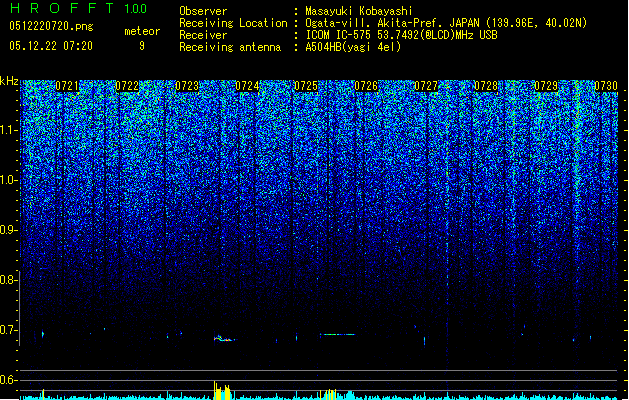Click the file name 0512220720.png
Image resolution: width=629 pixels, height=400 pixels.
pyautogui.click(x=51, y=27)
